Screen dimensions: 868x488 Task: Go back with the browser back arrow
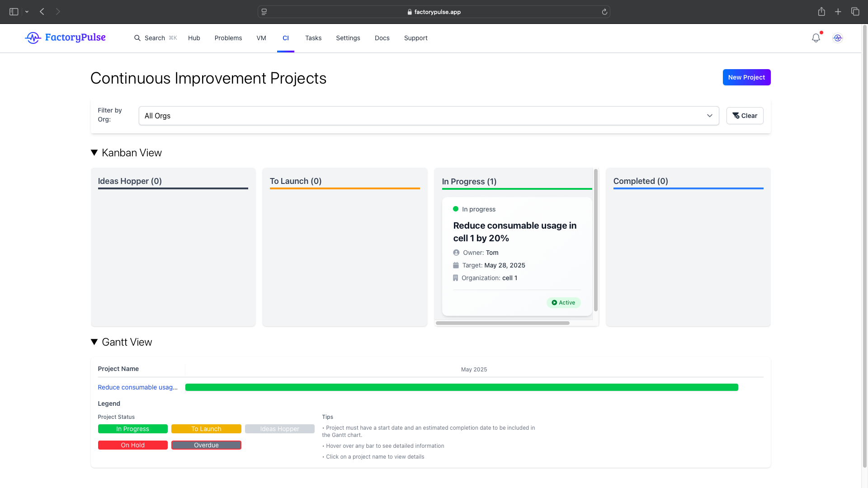click(x=42, y=12)
